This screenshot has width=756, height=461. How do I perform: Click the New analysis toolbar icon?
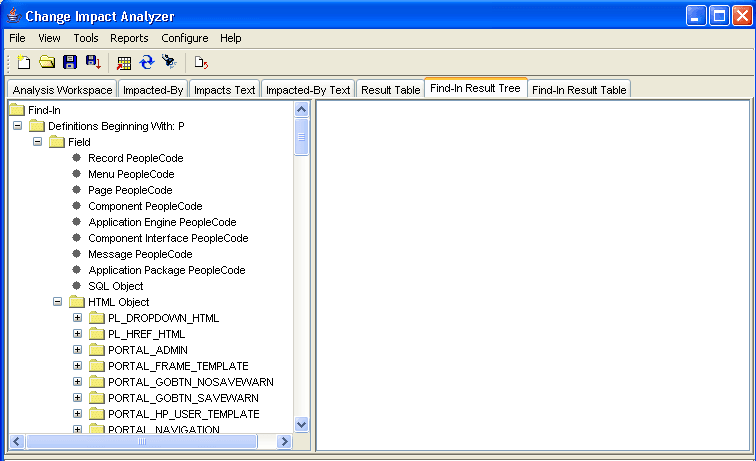click(24, 62)
